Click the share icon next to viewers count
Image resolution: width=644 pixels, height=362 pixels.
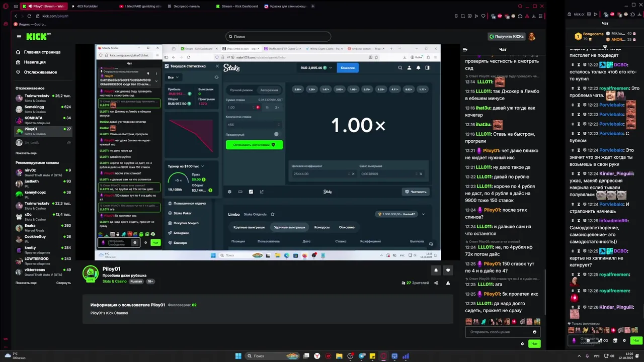(x=436, y=283)
